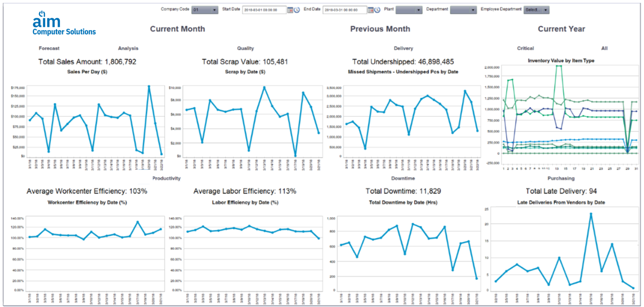Screen dimensions: 644x307
Task: Open the Plant dropdown
Action: pyautogui.click(x=409, y=10)
